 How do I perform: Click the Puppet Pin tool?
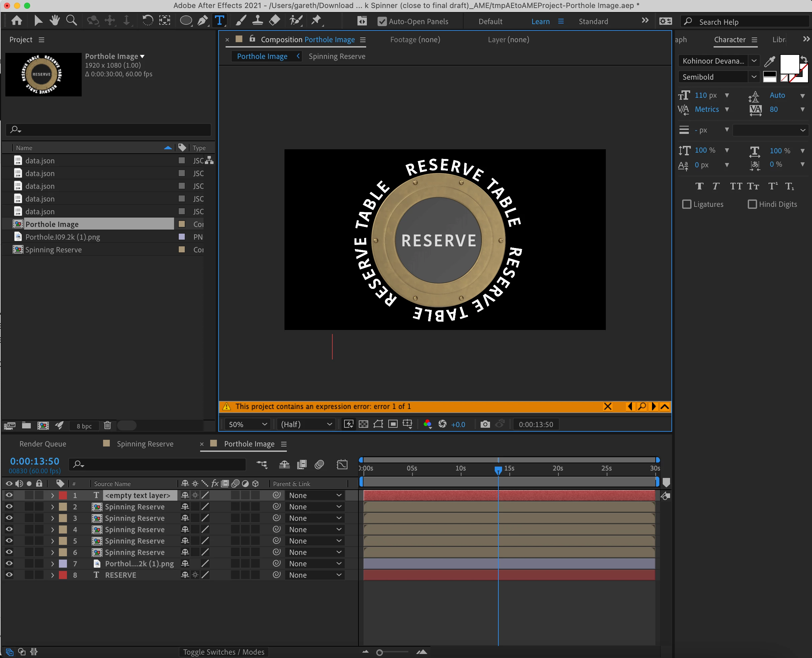coord(316,20)
